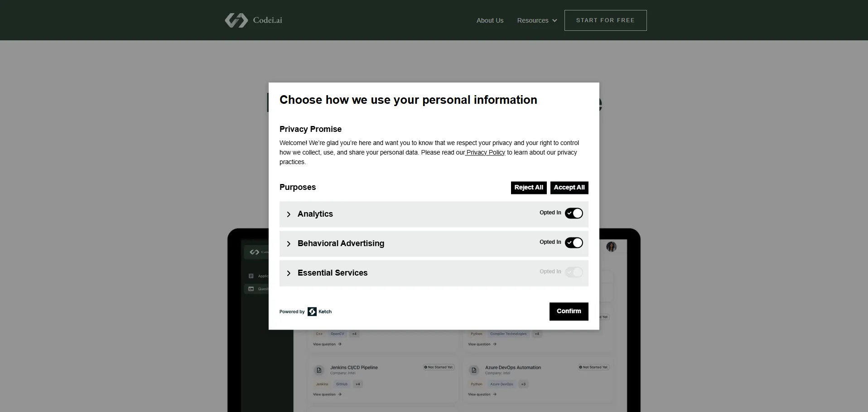The width and height of the screenshot is (868, 412).
Task: Click the Azure DevOps Automation document icon
Action: tap(474, 370)
